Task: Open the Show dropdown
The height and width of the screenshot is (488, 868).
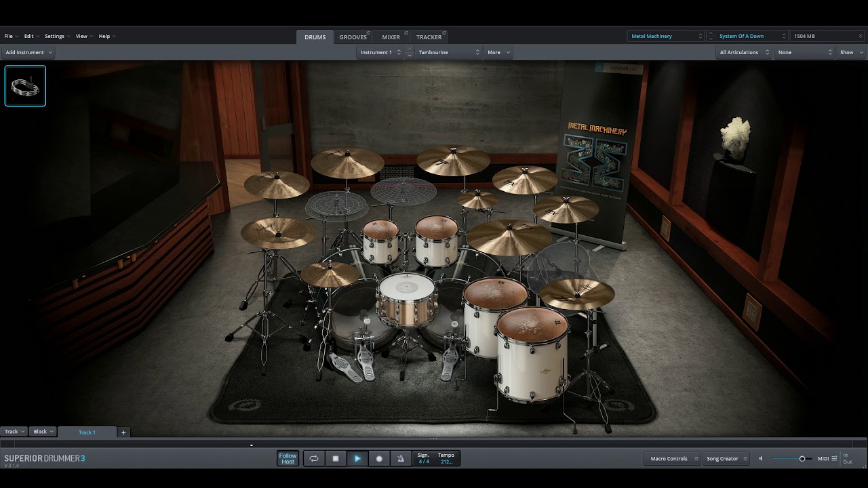Action: click(x=850, y=52)
